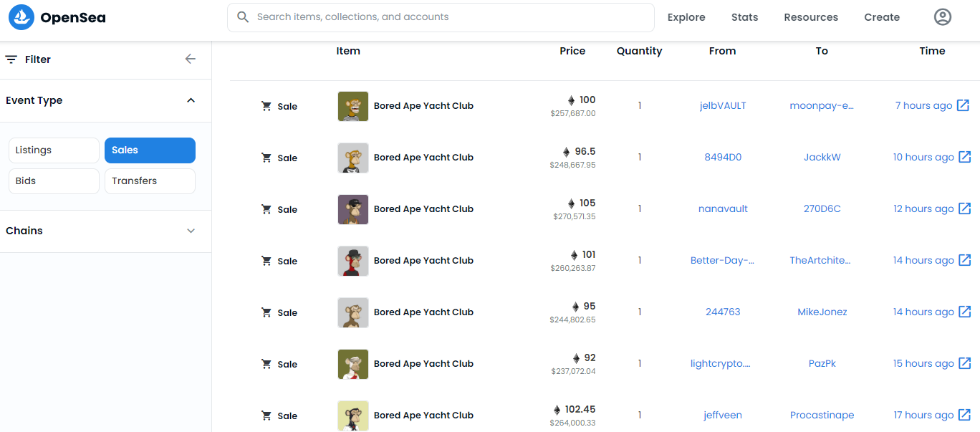Click Ethereum icon next to price 102.45
The image size is (980, 432).
557,410
